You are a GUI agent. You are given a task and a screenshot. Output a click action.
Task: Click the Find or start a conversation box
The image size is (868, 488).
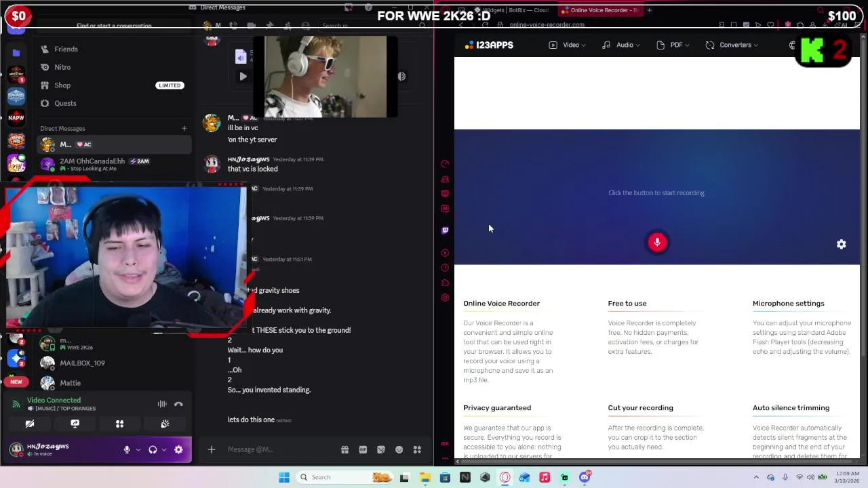pyautogui.click(x=114, y=26)
